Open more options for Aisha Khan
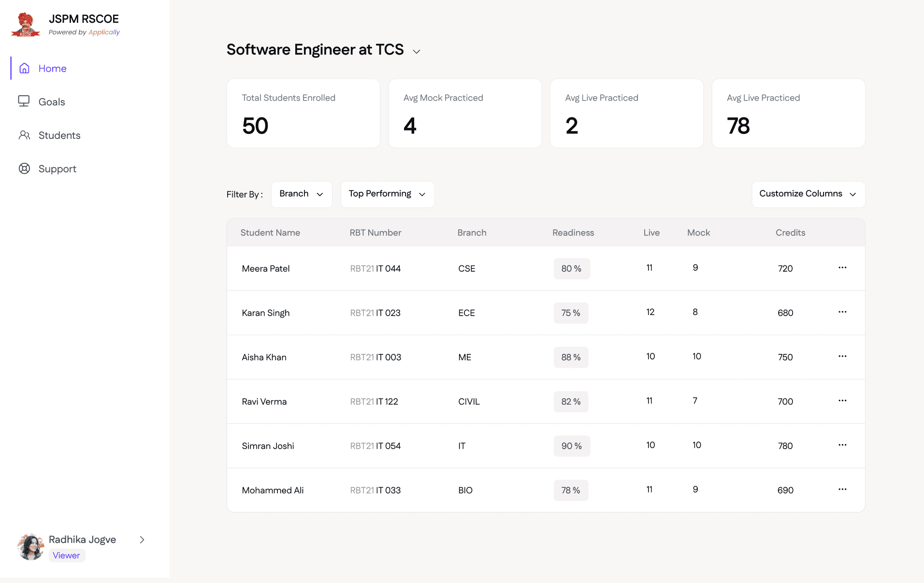This screenshot has width=924, height=583. point(842,356)
